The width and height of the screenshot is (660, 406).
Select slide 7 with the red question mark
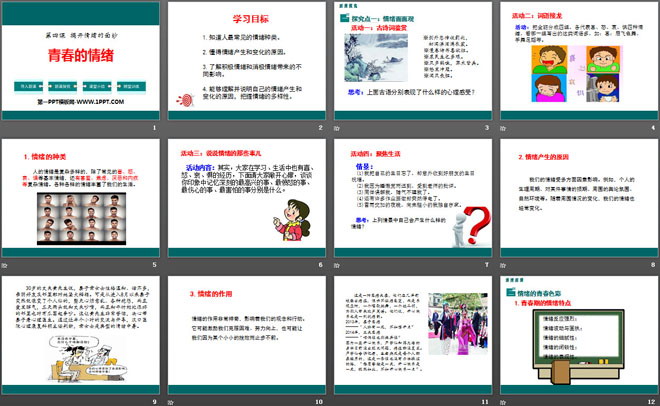click(x=413, y=198)
